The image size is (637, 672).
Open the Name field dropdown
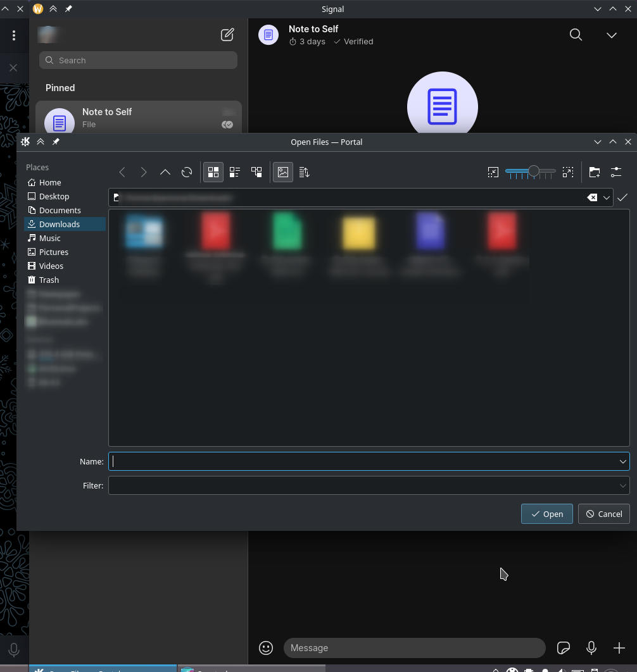tap(622, 461)
